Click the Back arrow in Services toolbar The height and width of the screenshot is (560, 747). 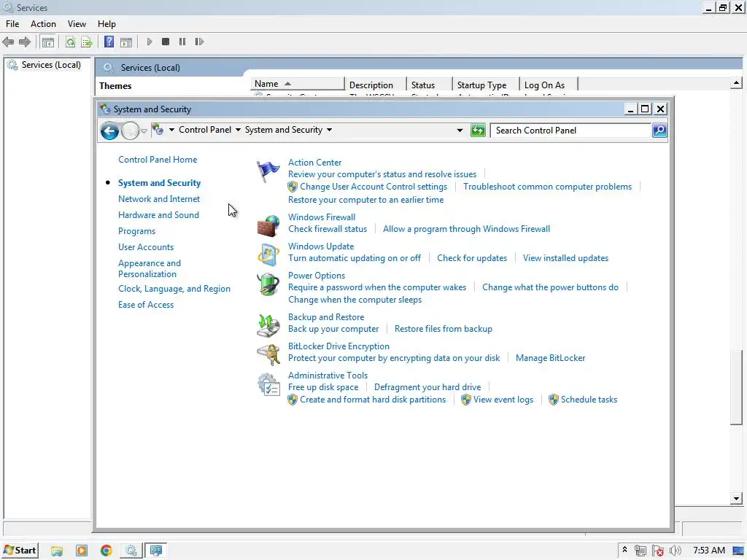[8, 42]
